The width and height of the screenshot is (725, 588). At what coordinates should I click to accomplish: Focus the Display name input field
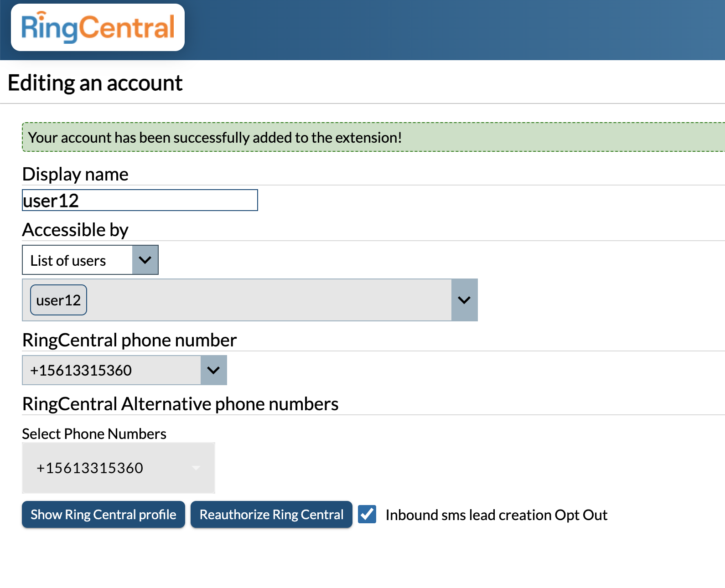140,200
